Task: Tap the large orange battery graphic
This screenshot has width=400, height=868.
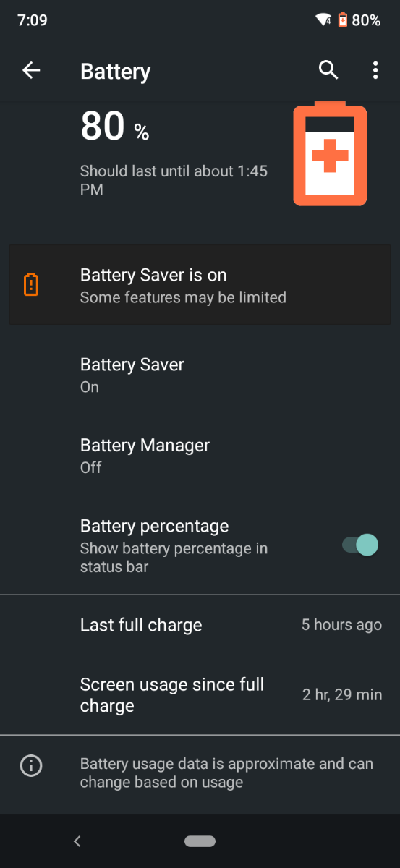Action: pos(330,154)
